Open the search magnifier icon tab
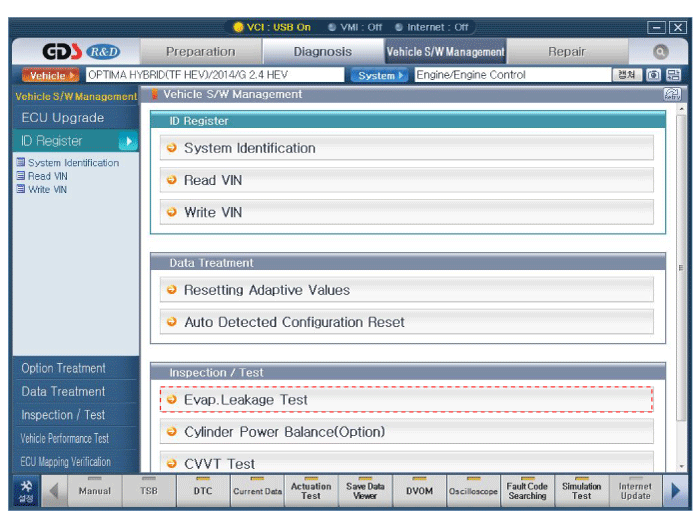699x526 pixels. pyautogui.click(x=660, y=52)
